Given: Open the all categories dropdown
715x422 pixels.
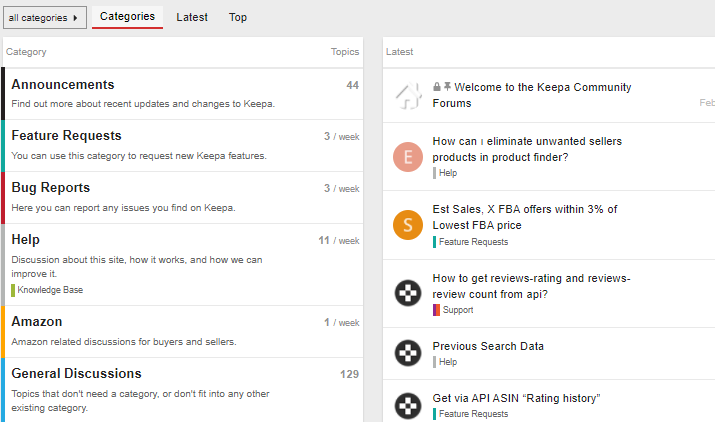Looking at the screenshot, I should tap(45, 18).
